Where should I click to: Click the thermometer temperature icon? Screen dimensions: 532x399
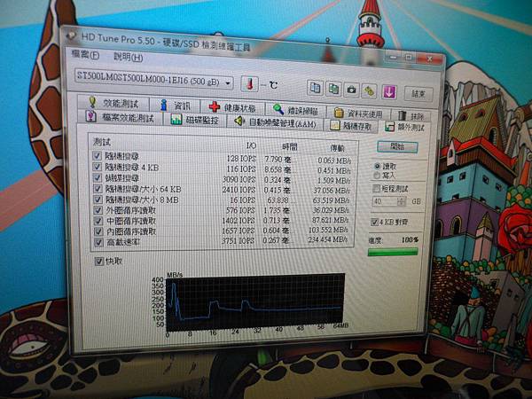pos(250,83)
